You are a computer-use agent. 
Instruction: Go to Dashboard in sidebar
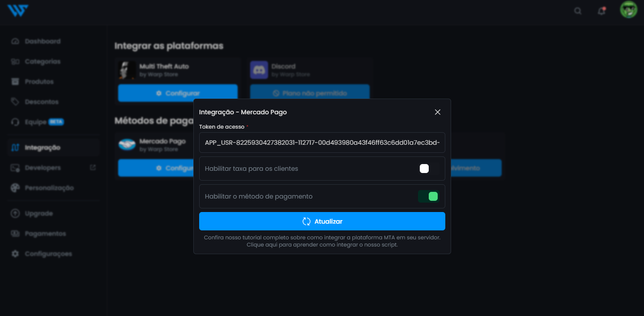53,41
